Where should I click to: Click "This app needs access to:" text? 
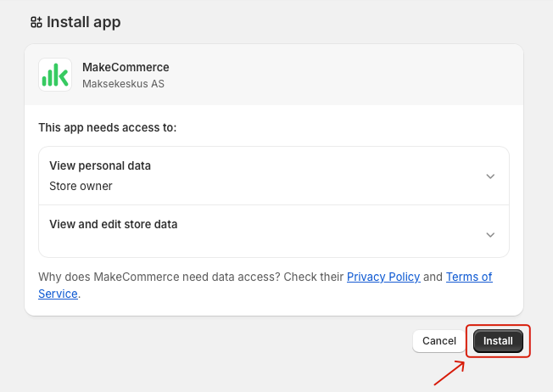[107, 127]
